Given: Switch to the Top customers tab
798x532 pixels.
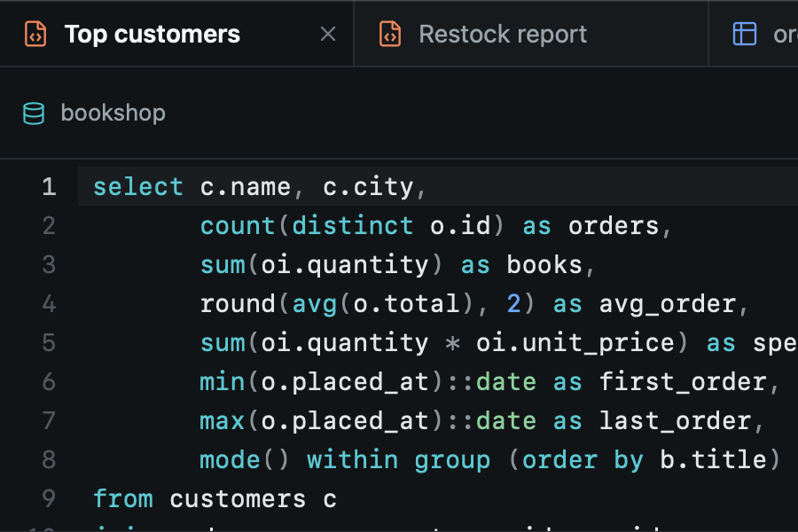Looking at the screenshot, I should click(176, 34).
